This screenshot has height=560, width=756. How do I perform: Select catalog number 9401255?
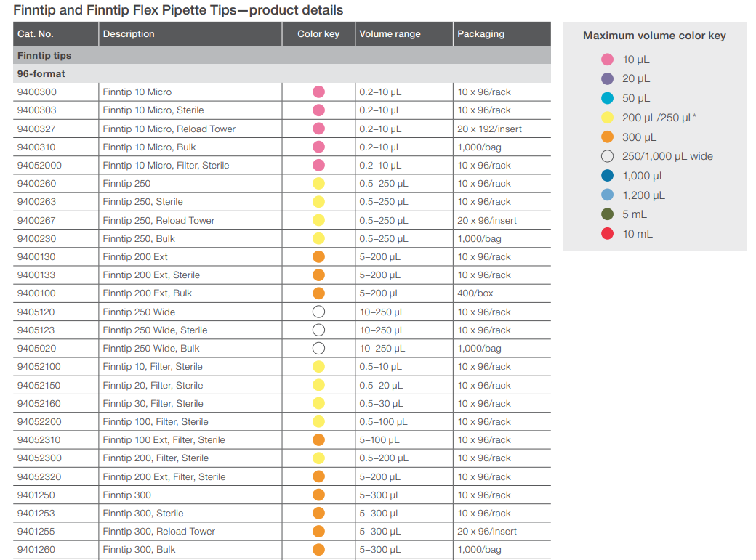pos(36,532)
